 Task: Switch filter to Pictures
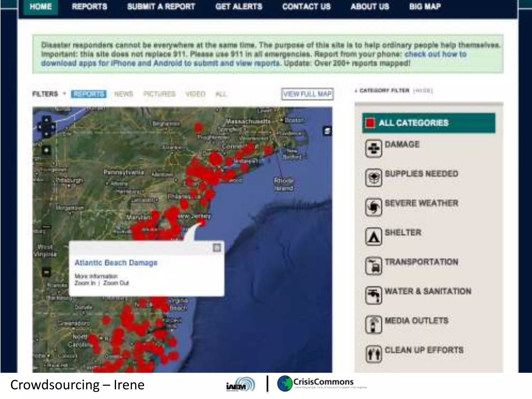159,94
